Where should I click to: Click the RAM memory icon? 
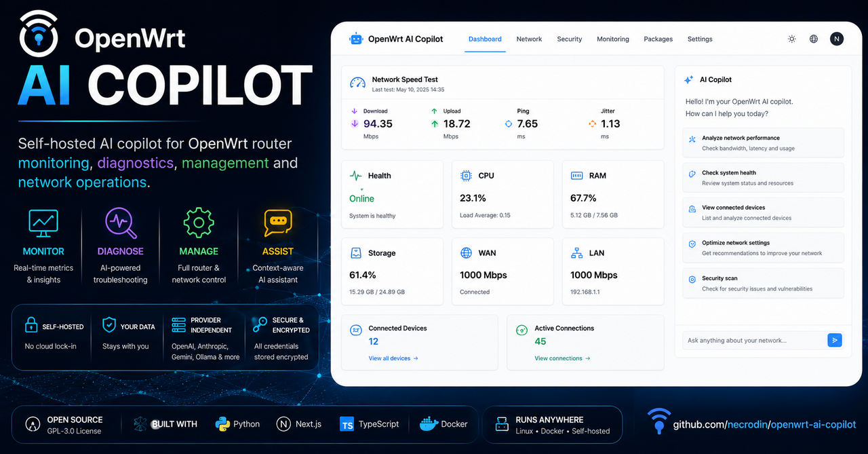[577, 176]
